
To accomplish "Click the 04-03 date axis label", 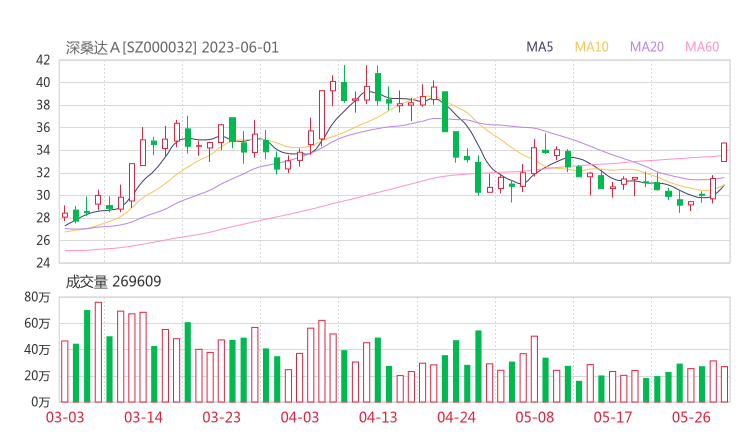I will [300, 417].
